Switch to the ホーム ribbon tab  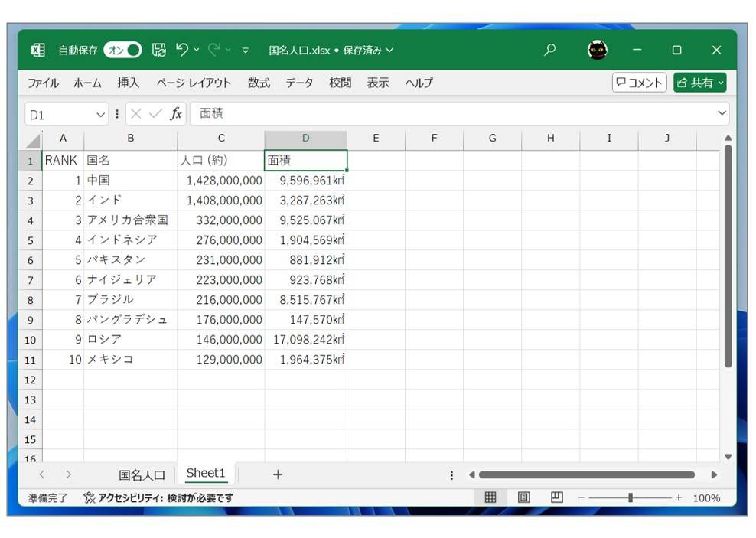pyautogui.click(x=87, y=83)
